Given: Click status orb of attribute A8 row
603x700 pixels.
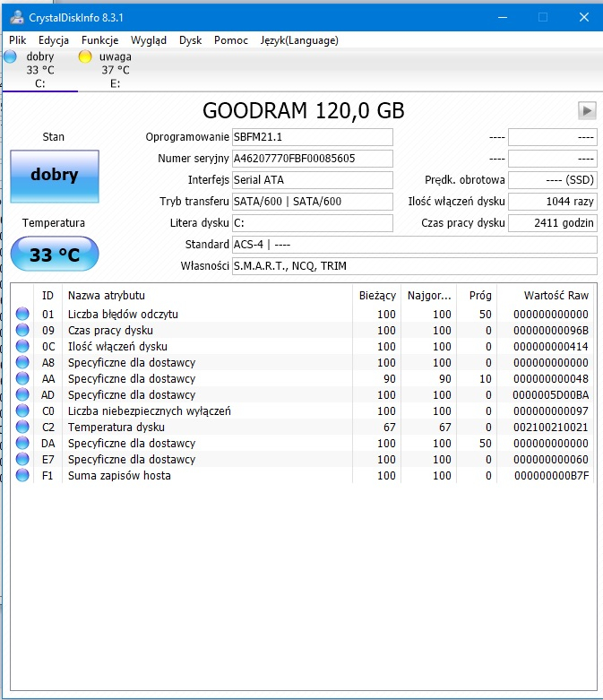Looking at the screenshot, I should click(x=22, y=362).
